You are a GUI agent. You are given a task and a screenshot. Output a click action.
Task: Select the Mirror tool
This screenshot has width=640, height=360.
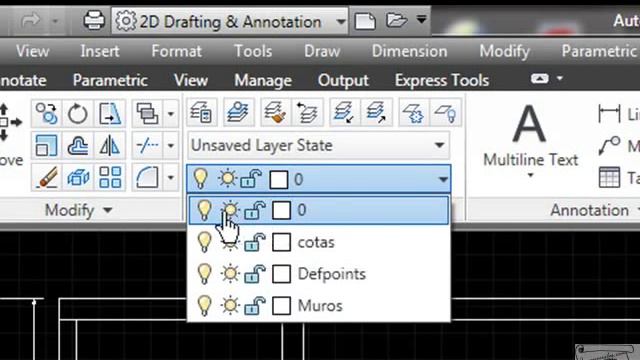[110, 145]
